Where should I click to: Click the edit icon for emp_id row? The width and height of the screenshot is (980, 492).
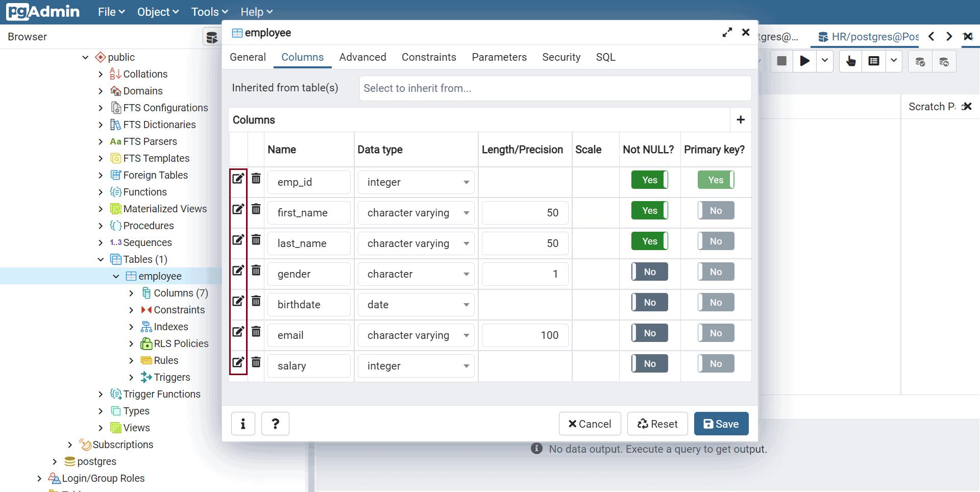[x=238, y=179]
